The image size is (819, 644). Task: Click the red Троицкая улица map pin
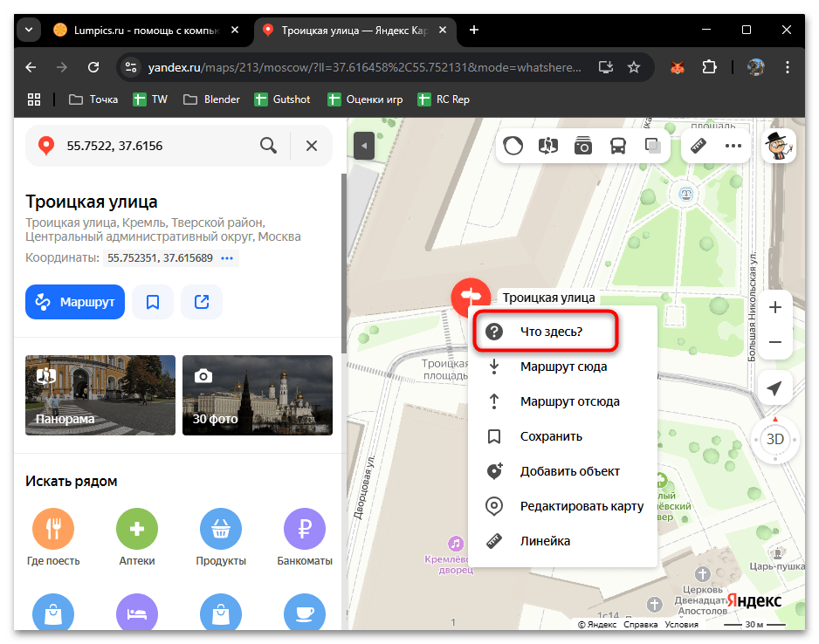pyautogui.click(x=471, y=297)
